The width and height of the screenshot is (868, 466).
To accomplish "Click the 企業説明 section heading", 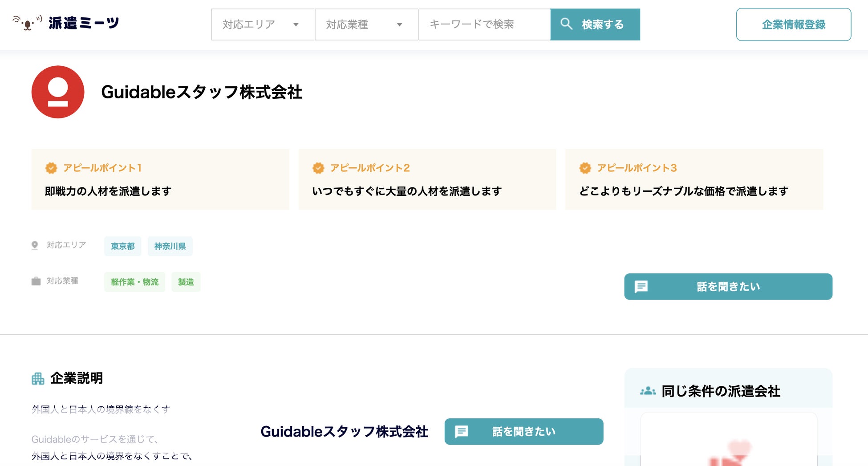I will tap(77, 378).
